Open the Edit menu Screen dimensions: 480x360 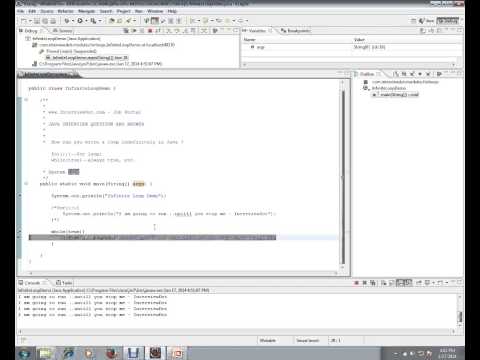tap(32, 11)
